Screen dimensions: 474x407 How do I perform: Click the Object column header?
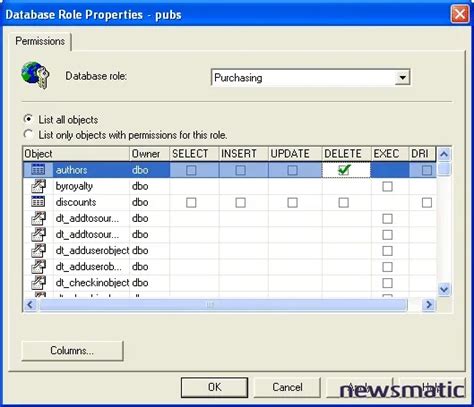pos(76,154)
